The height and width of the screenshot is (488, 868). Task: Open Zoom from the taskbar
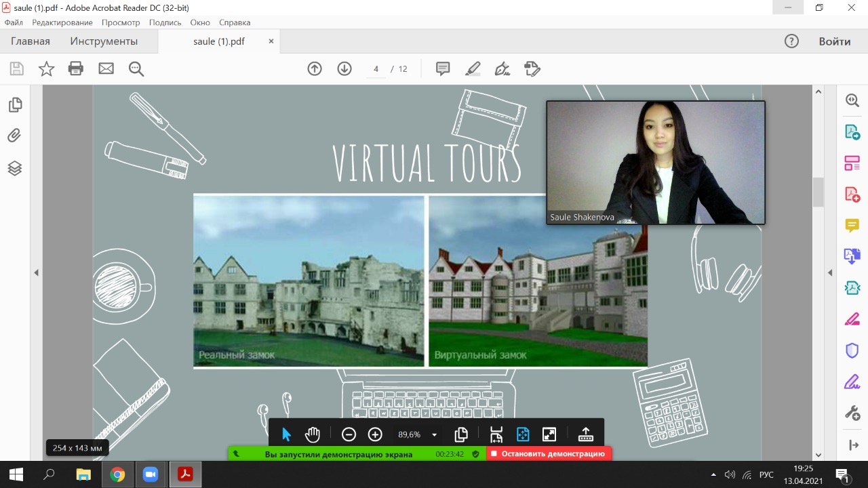[151, 474]
